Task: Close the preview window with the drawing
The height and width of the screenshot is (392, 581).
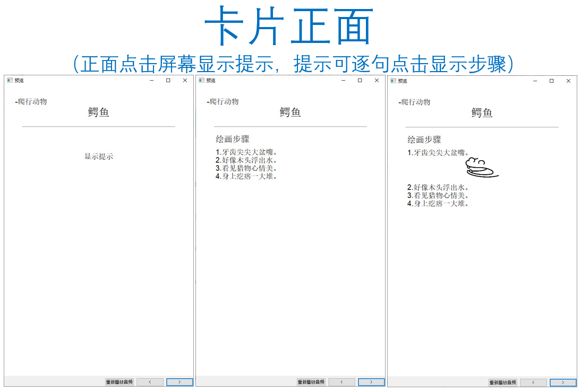Action: coord(568,81)
